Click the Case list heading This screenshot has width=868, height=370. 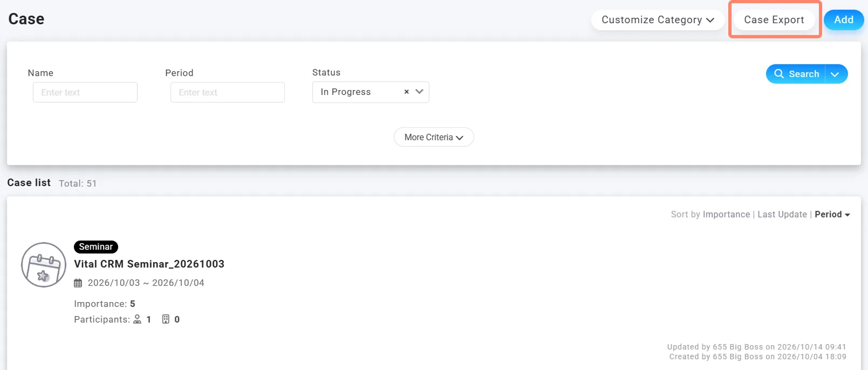29,183
